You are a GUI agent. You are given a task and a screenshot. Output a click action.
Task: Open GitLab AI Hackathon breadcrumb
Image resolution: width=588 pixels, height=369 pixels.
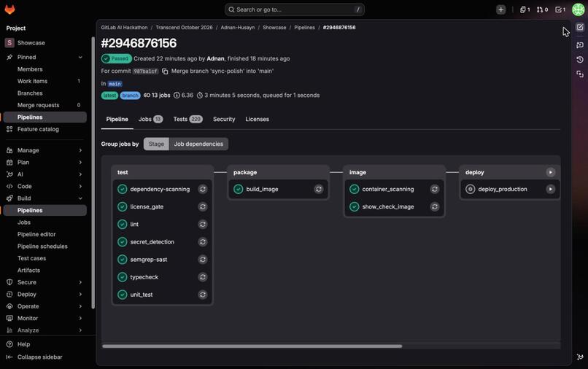pyautogui.click(x=124, y=28)
